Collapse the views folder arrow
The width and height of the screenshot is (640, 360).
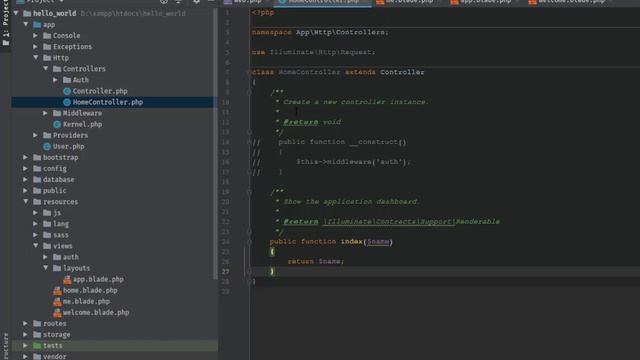pyautogui.click(x=36, y=246)
